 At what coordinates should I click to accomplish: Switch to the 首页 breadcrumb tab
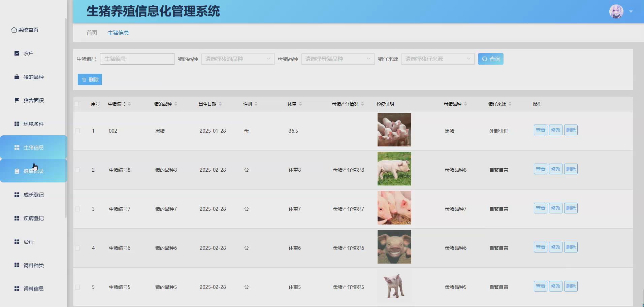pos(91,32)
